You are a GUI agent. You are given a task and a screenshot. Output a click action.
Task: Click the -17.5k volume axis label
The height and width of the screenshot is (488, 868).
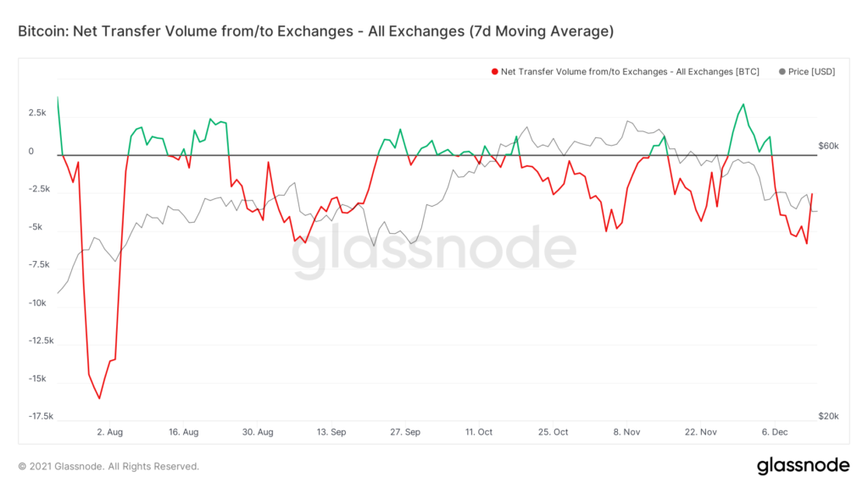(41, 416)
